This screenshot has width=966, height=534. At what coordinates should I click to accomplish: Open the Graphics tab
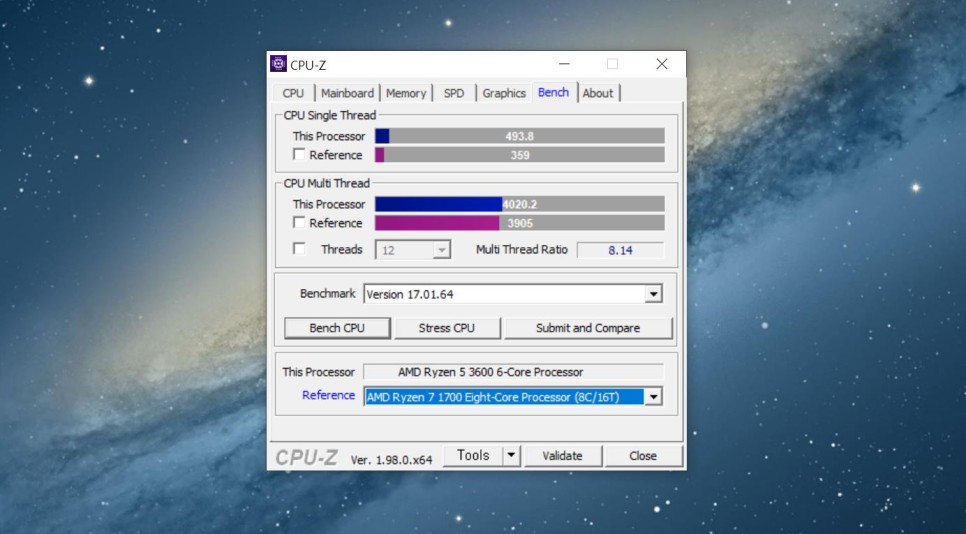[504, 93]
